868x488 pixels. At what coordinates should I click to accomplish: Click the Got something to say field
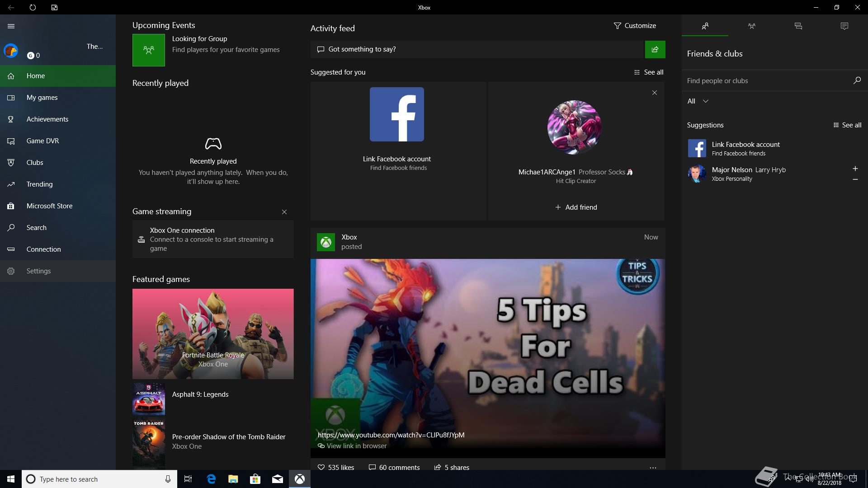[x=477, y=49]
